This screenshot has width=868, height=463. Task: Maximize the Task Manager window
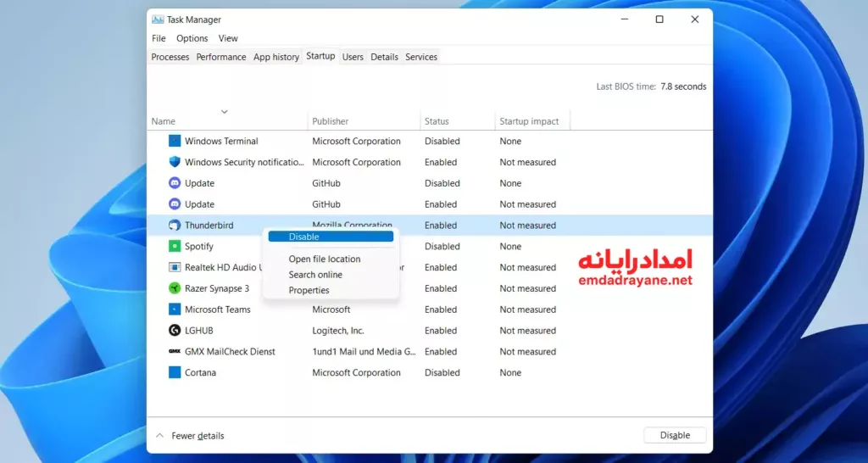coord(659,20)
